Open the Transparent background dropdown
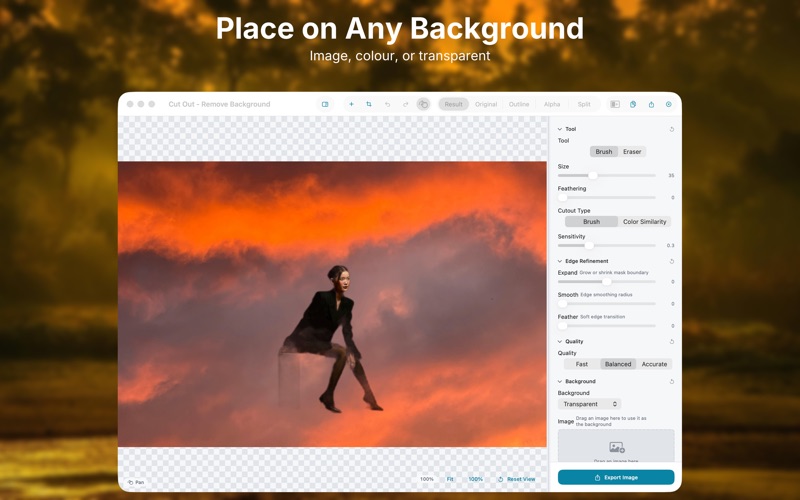The width and height of the screenshot is (800, 500). coord(589,404)
